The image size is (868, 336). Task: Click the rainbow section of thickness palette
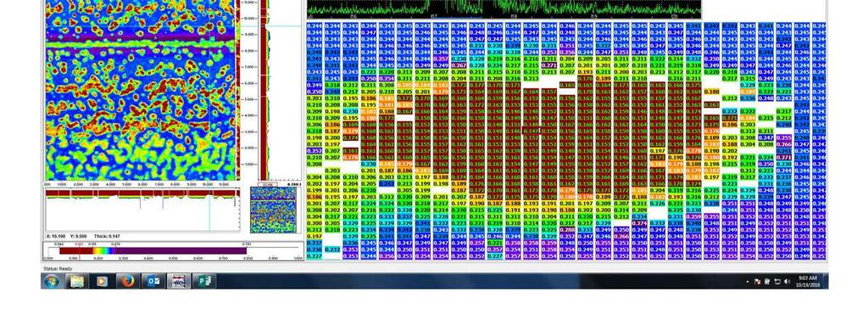pyautogui.click(x=103, y=250)
